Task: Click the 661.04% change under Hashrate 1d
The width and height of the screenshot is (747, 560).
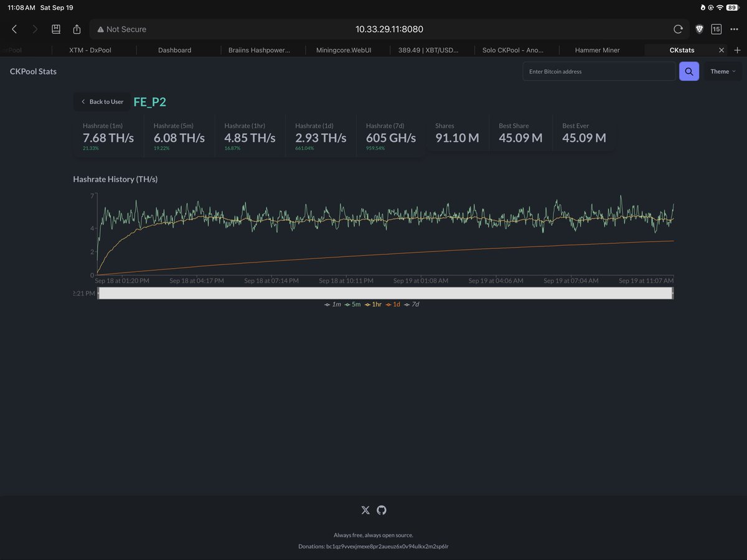Action: pyautogui.click(x=304, y=149)
